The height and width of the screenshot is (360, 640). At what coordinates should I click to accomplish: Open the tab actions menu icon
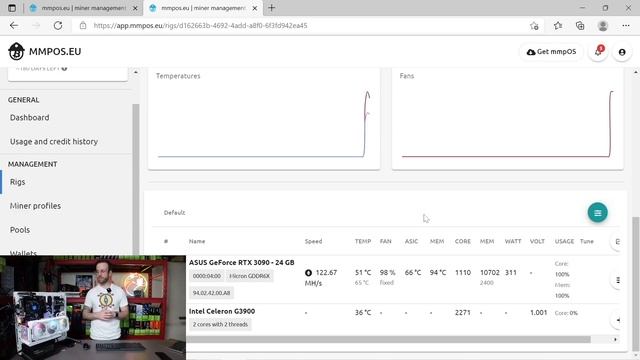click(x=12, y=8)
